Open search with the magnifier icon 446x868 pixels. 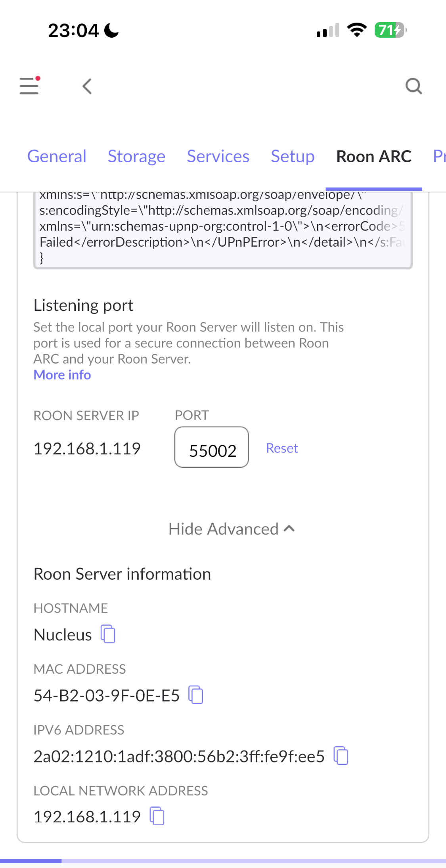tap(413, 86)
